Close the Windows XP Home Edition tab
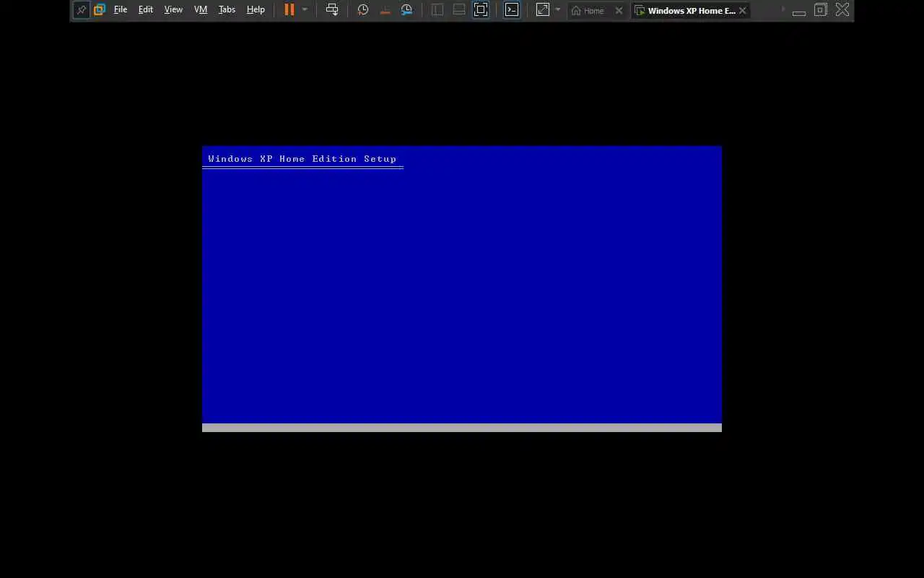Viewport: 924px width, 578px height. coord(742,11)
